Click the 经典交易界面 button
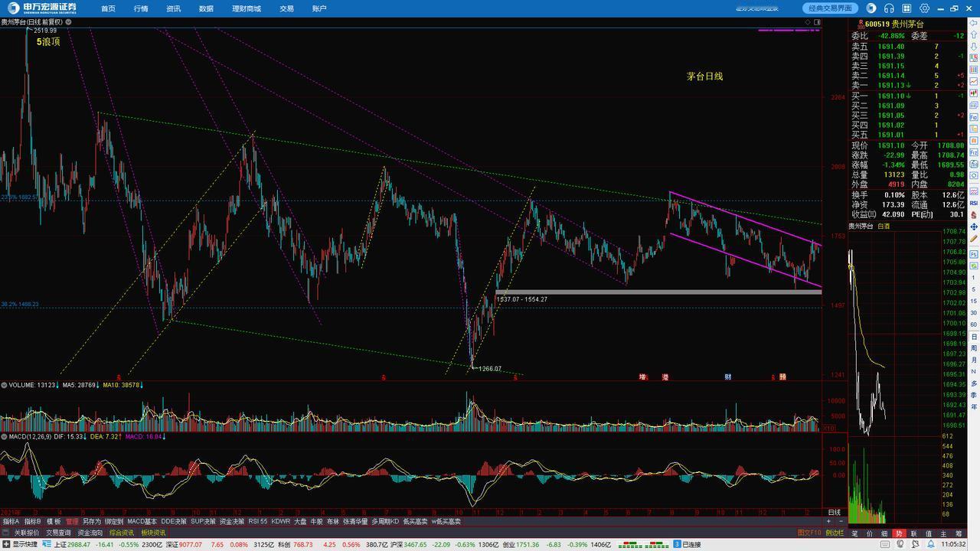 tap(830, 8)
